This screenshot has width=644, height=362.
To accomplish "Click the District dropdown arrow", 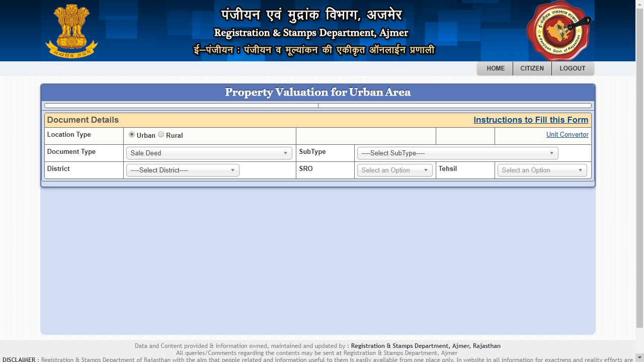I will point(232,170).
